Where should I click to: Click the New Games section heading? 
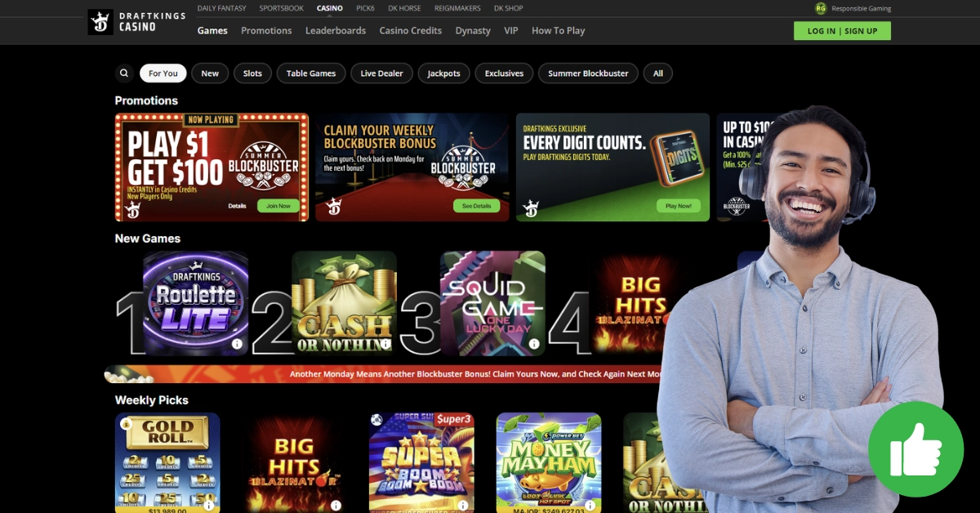coord(148,239)
